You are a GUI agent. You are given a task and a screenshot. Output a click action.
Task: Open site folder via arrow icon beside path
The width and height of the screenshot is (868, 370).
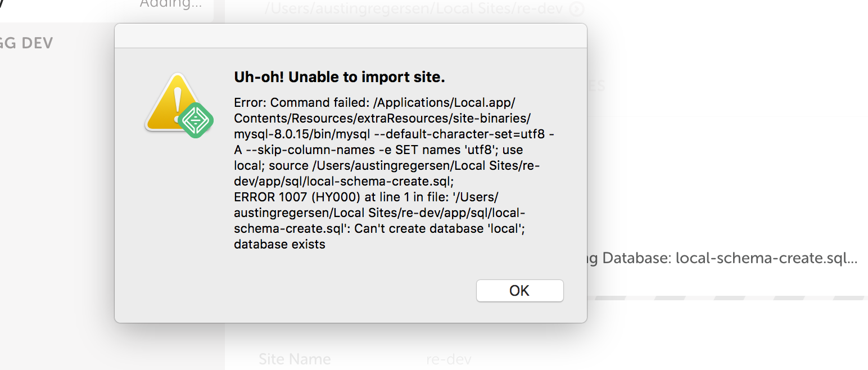[576, 8]
